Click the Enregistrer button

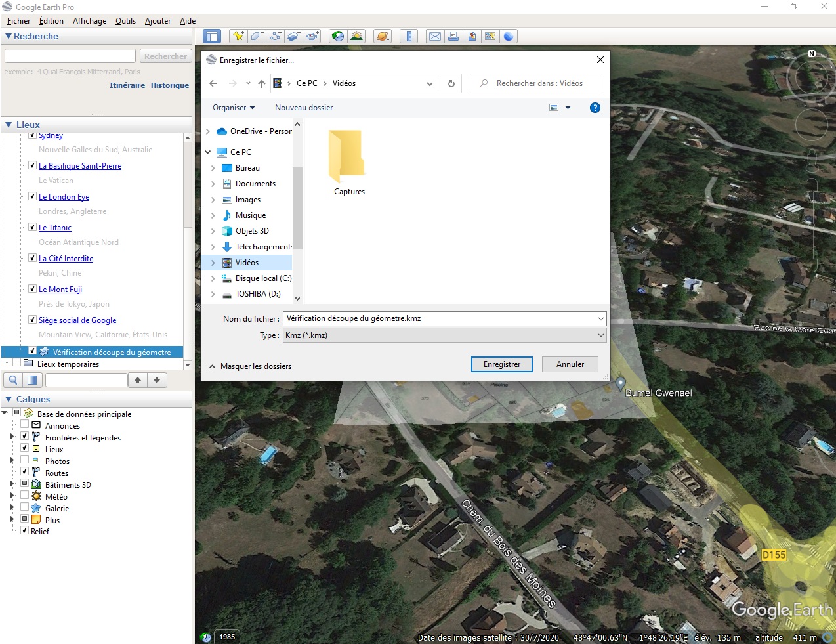coord(501,364)
